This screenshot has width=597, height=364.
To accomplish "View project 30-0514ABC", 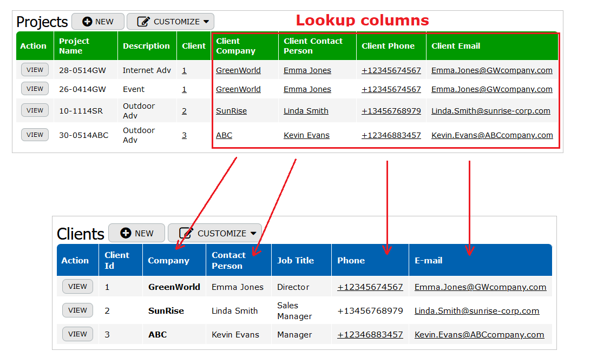I will 35,135.
